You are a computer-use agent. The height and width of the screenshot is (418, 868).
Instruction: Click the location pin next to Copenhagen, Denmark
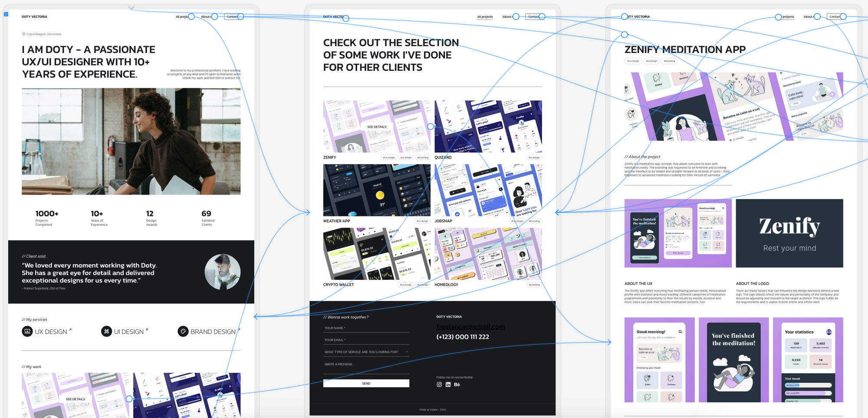point(23,34)
